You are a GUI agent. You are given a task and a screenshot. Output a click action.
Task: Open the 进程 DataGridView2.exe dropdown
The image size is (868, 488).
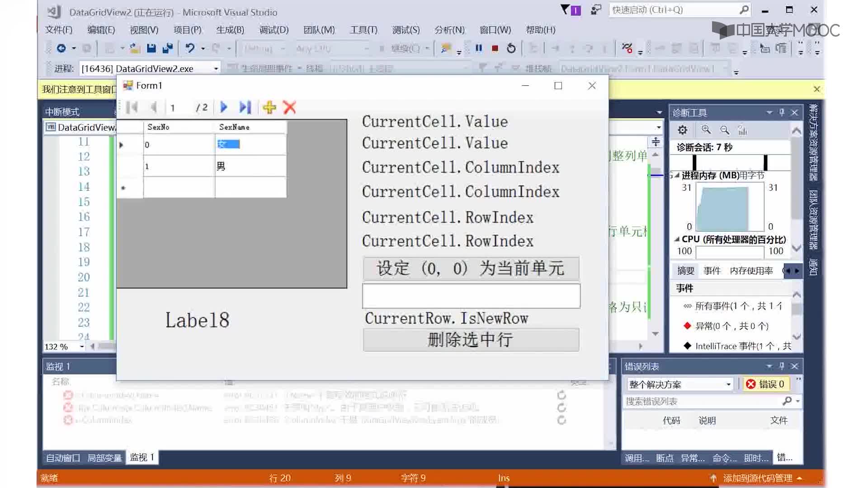pos(216,69)
